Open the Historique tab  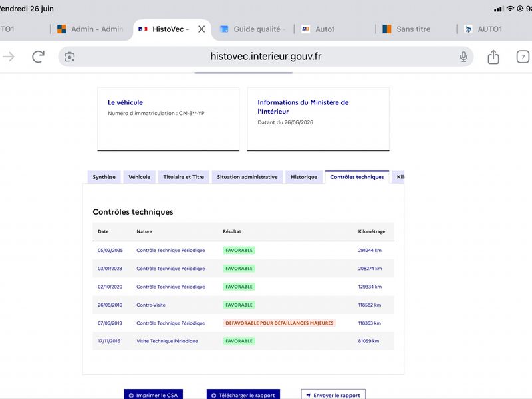[x=304, y=177]
